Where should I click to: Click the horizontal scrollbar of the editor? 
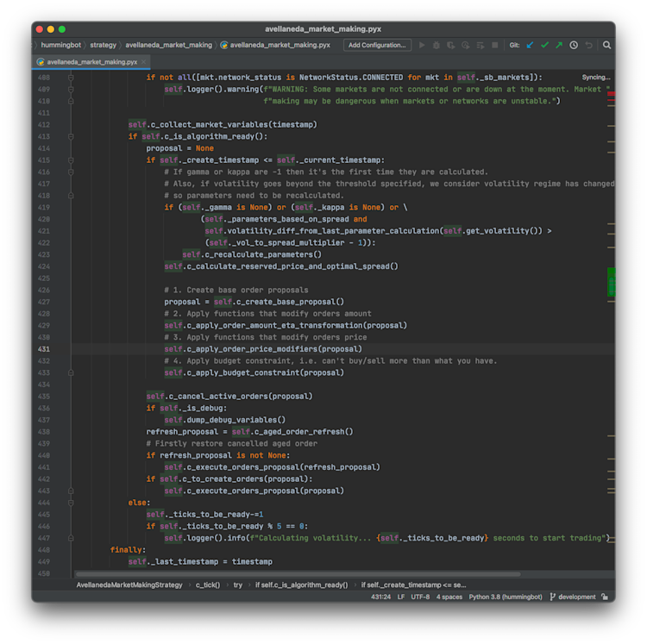click(x=298, y=574)
